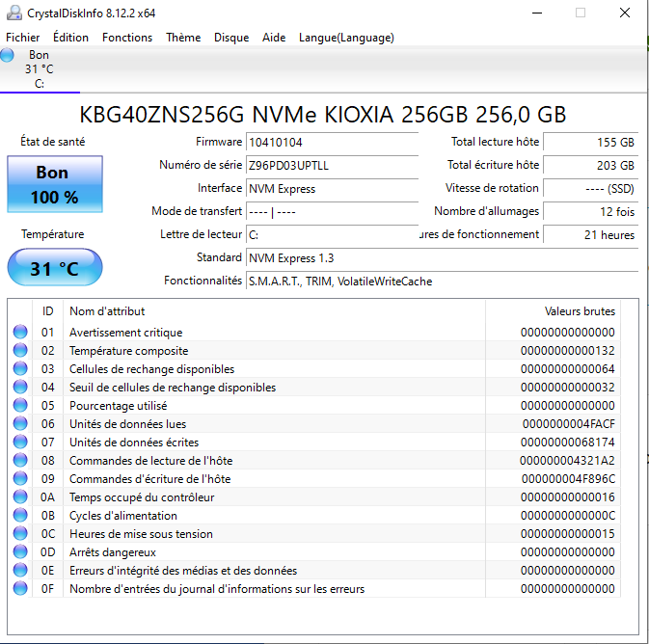
Task: Click raw value 000000004321A2
Action: 567,460
